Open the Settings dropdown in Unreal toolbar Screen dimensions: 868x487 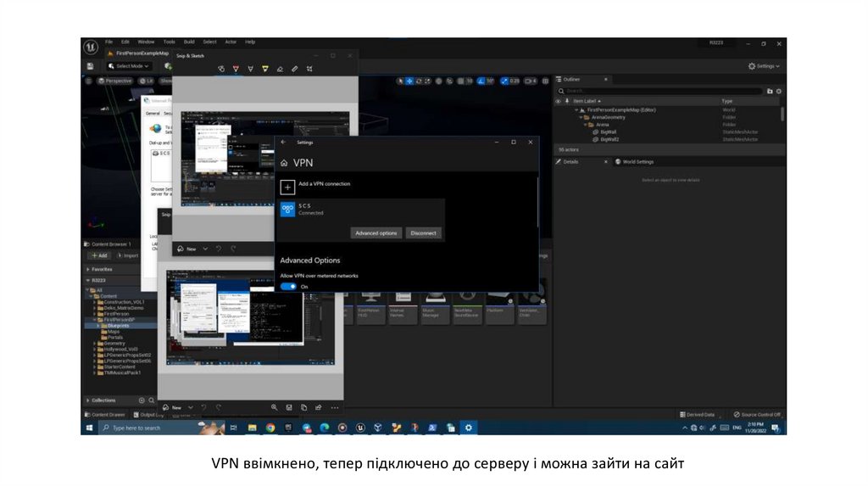pos(764,65)
